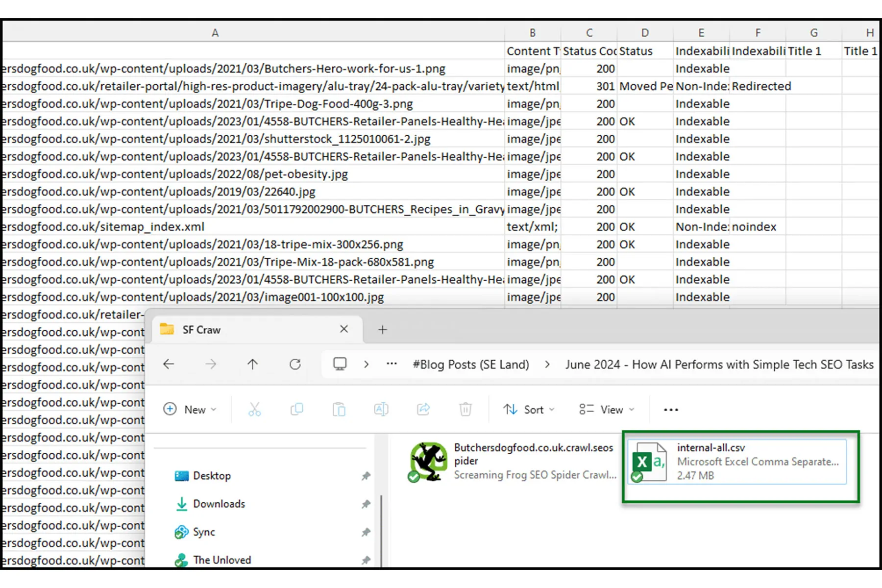Open the New item dropdown

[190, 409]
